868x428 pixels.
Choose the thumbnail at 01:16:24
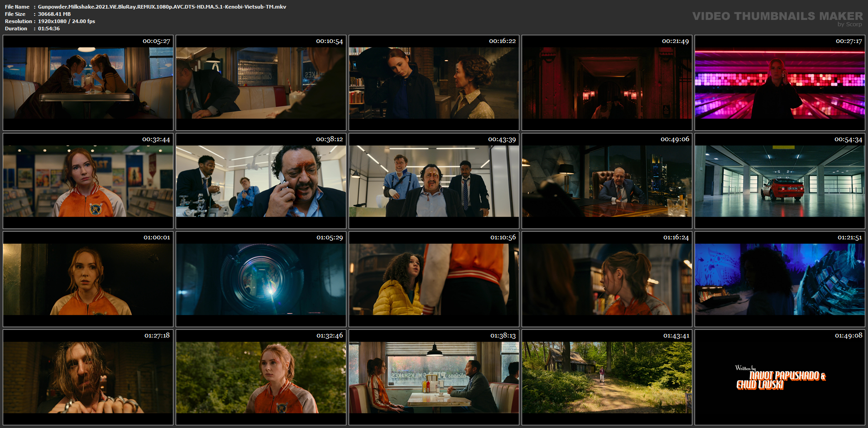click(607, 279)
